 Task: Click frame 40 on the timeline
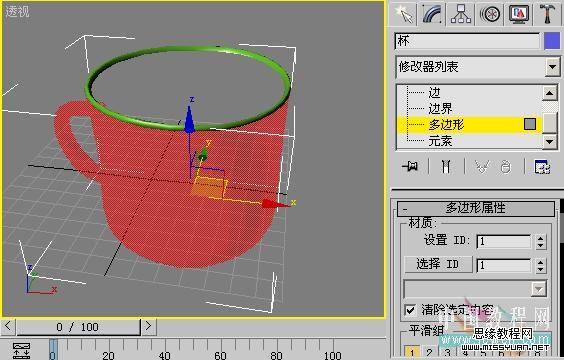(x=164, y=355)
